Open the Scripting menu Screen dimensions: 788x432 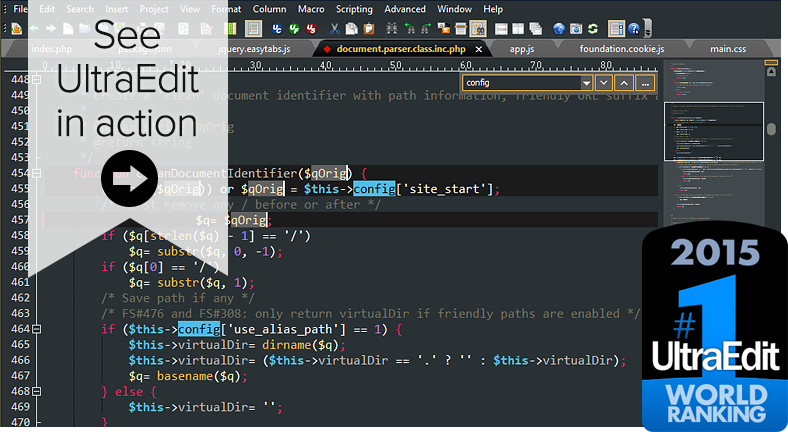pyautogui.click(x=354, y=8)
